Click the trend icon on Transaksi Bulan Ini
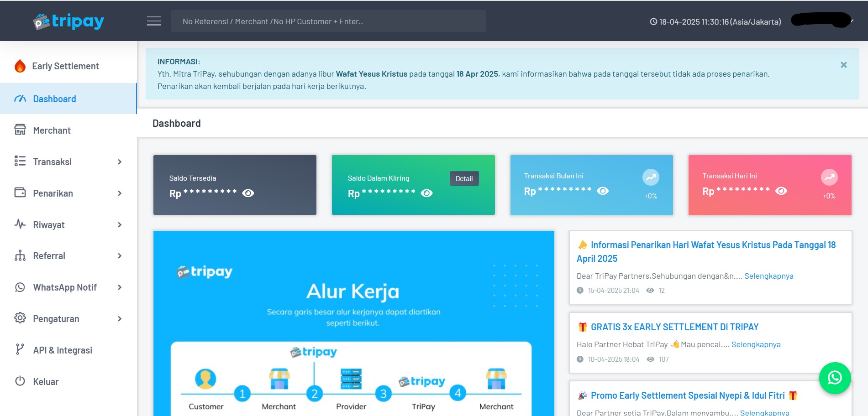Viewport: 868px width, 416px height. (651, 177)
